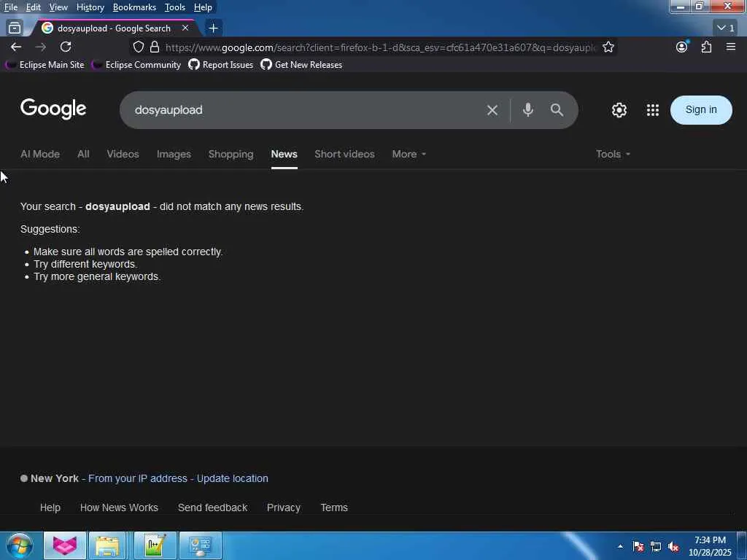This screenshot has height=560, width=747.
Task: Open the Windows Start menu
Action: pyautogui.click(x=20, y=545)
